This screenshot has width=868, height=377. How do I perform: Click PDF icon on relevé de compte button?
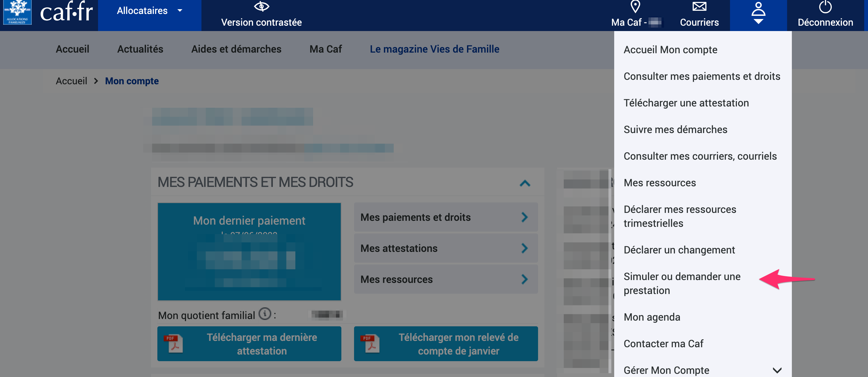pos(370,343)
